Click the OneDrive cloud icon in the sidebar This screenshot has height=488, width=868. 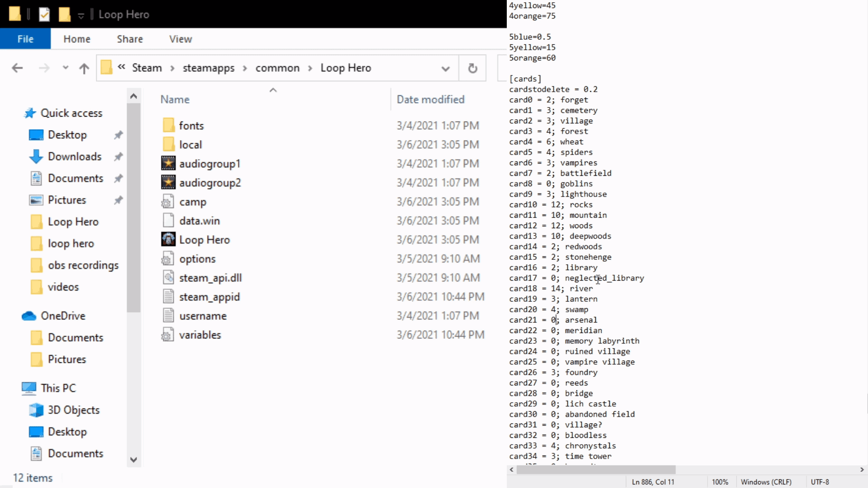pyautogui.click(x=29, y=315)
